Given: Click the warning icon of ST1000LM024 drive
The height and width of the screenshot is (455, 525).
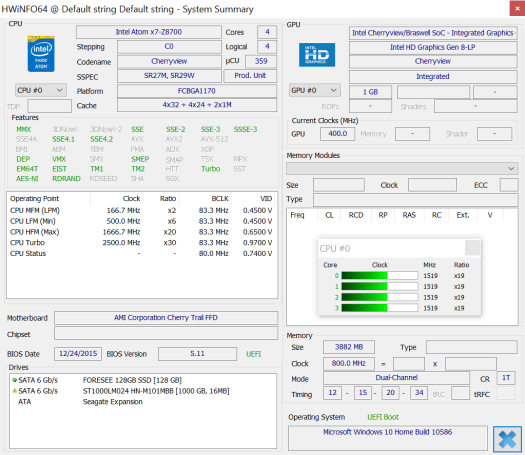Looking at the screenshot, I should point(14,391).
